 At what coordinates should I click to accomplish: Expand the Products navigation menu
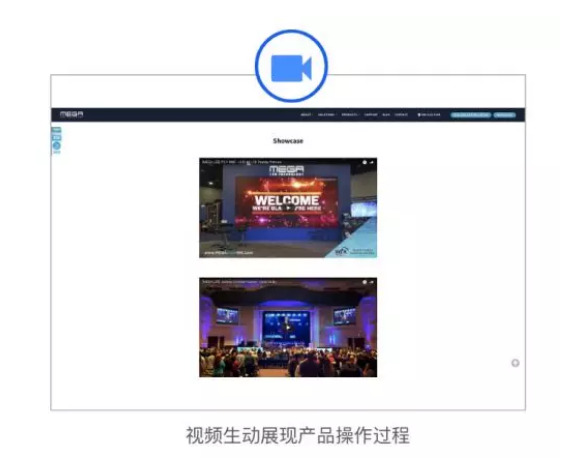pos(350,115)
